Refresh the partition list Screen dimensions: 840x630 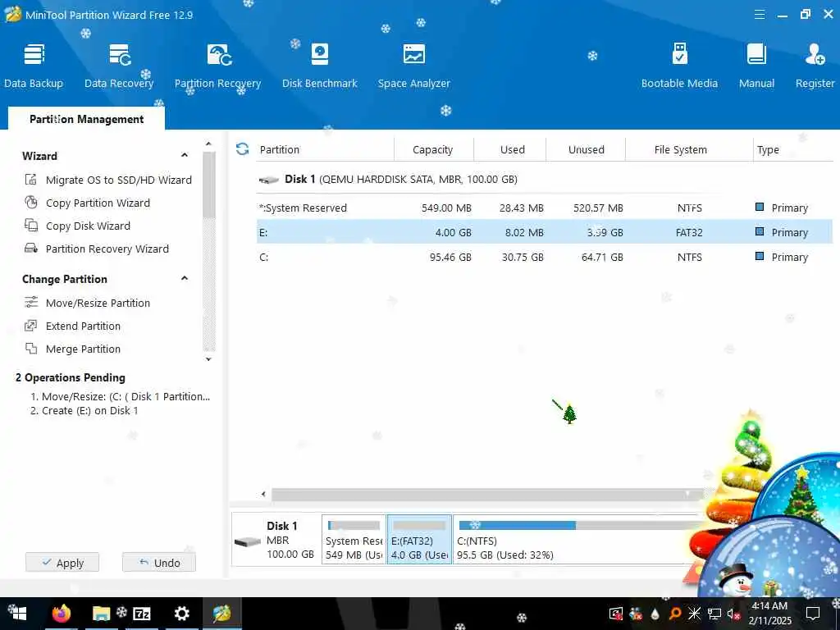242,149
